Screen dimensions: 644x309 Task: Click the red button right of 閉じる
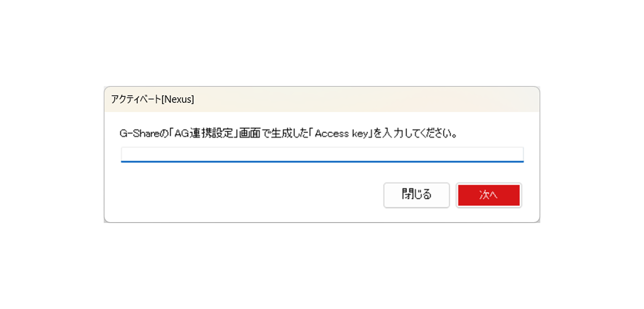point(489,195)
